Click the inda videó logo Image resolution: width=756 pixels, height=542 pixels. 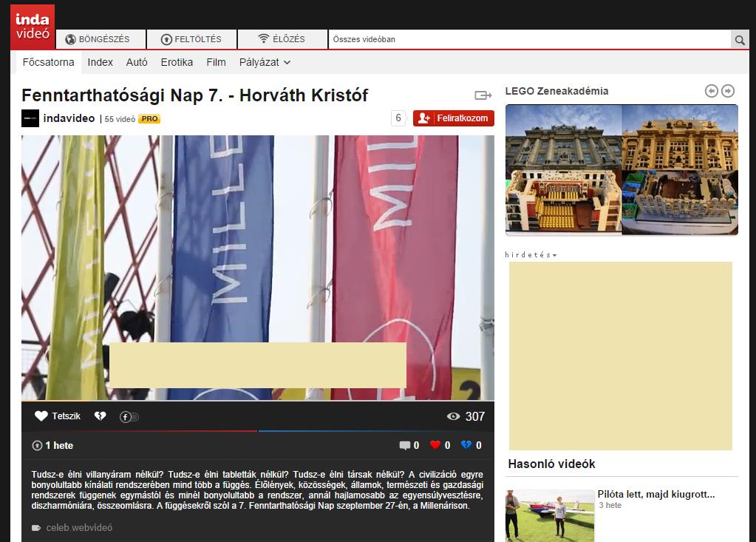[x=33, y=27]
